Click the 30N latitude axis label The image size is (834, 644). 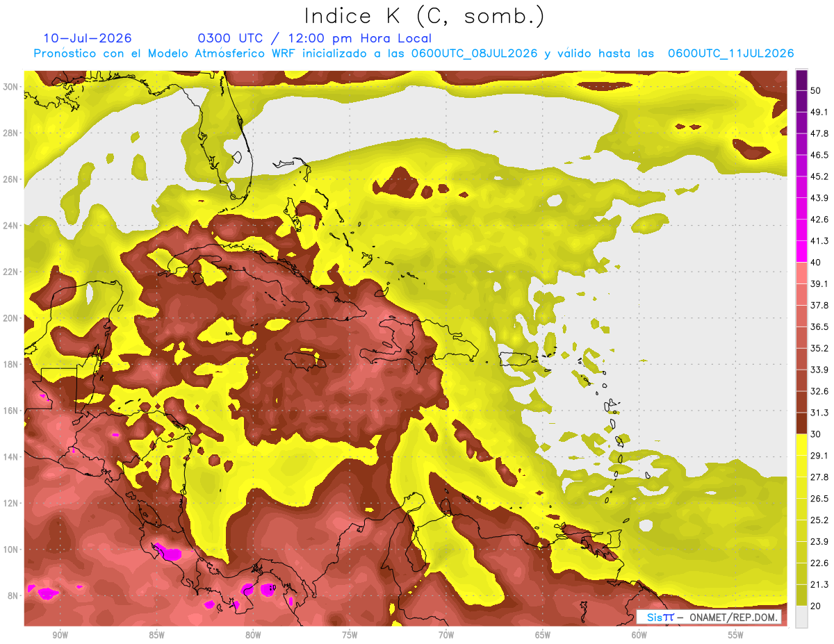tap(12, 87)
